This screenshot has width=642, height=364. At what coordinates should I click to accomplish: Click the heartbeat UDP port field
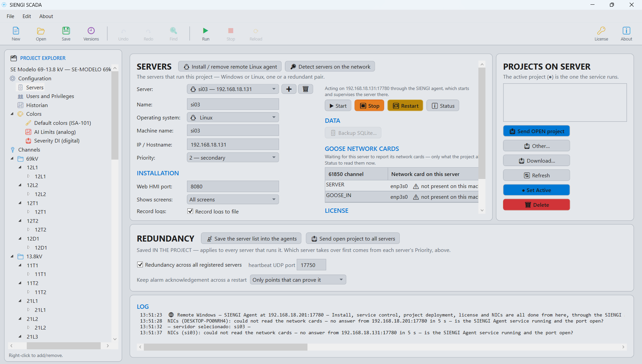311,265
